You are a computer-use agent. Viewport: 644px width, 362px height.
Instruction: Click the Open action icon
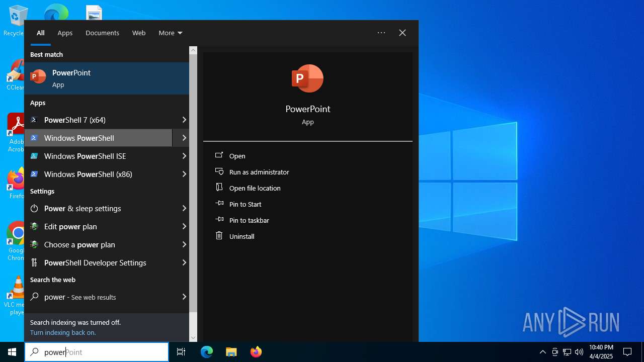pyautogui.click(x=219, y=155)
